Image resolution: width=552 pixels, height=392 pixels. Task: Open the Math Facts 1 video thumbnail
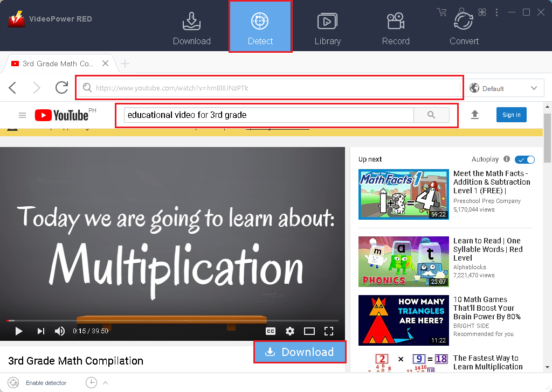coord(403,194)
